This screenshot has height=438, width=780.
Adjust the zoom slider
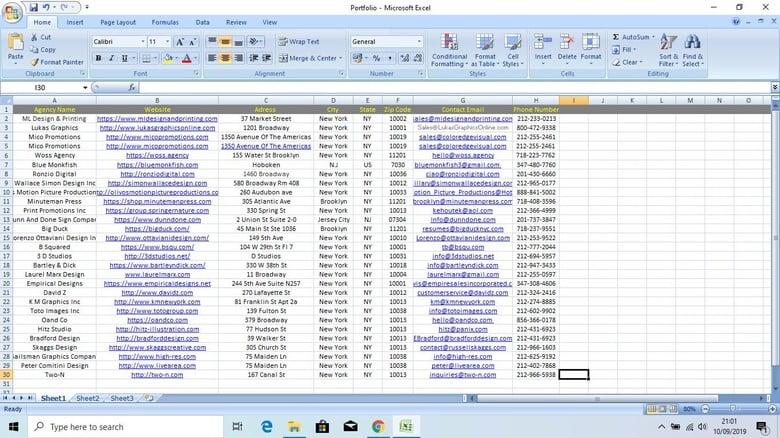[x=733, y=409]
